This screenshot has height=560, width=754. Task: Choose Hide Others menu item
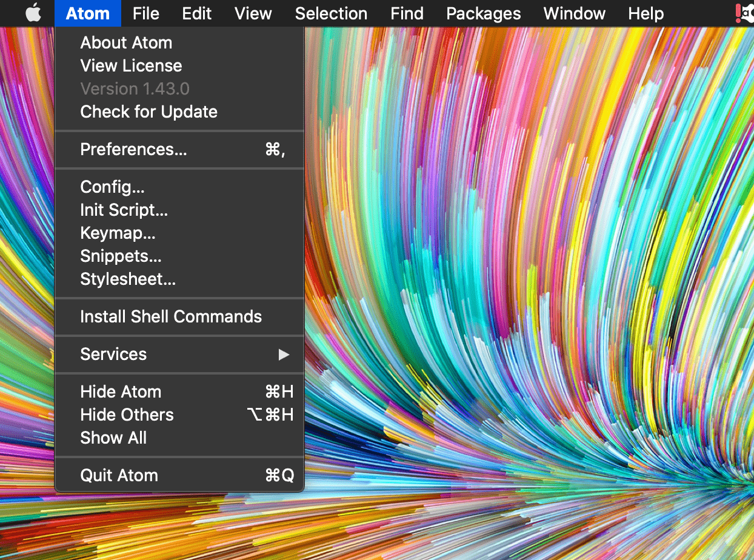pyautogui.click(x=127, y=415)
